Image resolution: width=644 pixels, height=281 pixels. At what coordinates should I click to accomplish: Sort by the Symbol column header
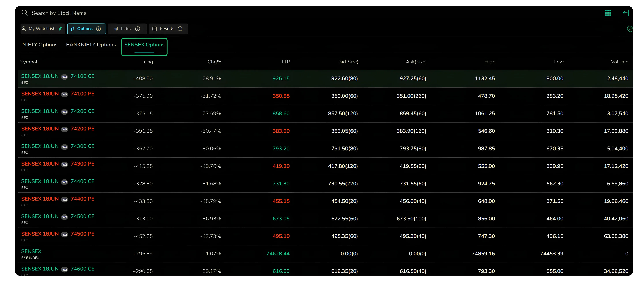(x=29, y=62)
